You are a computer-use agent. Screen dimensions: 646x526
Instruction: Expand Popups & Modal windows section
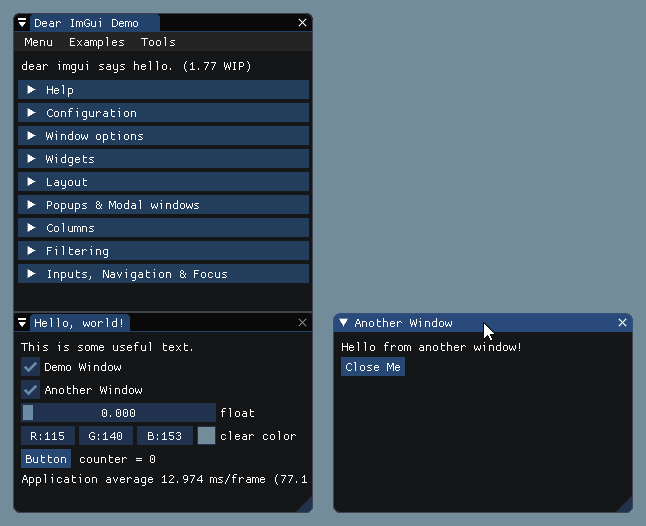163,205
